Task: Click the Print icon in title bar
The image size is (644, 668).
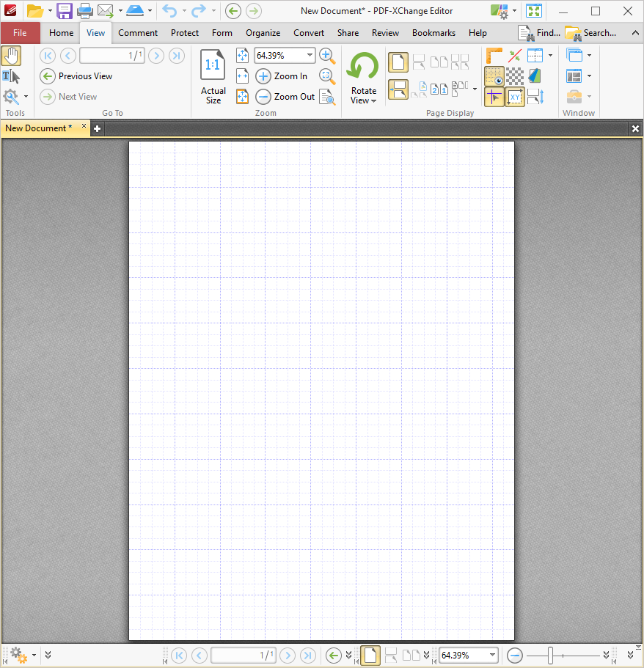Action: [x=85, y=11]
